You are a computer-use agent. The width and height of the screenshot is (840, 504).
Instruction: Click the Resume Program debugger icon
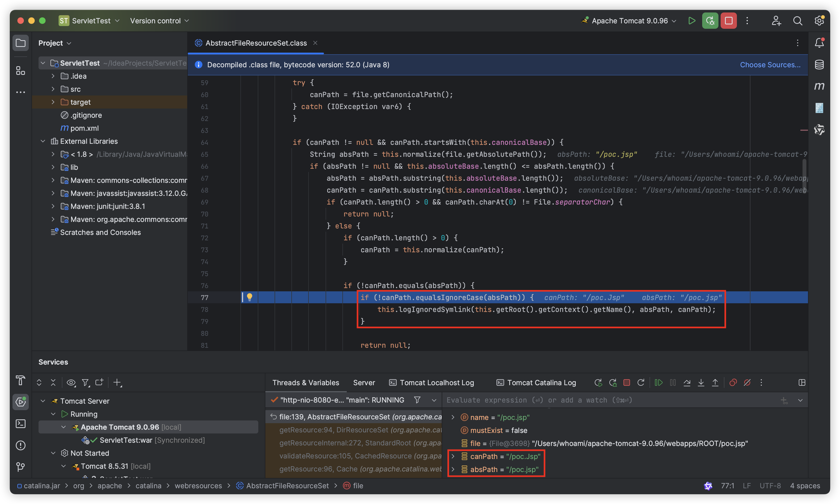click(658, 383)
